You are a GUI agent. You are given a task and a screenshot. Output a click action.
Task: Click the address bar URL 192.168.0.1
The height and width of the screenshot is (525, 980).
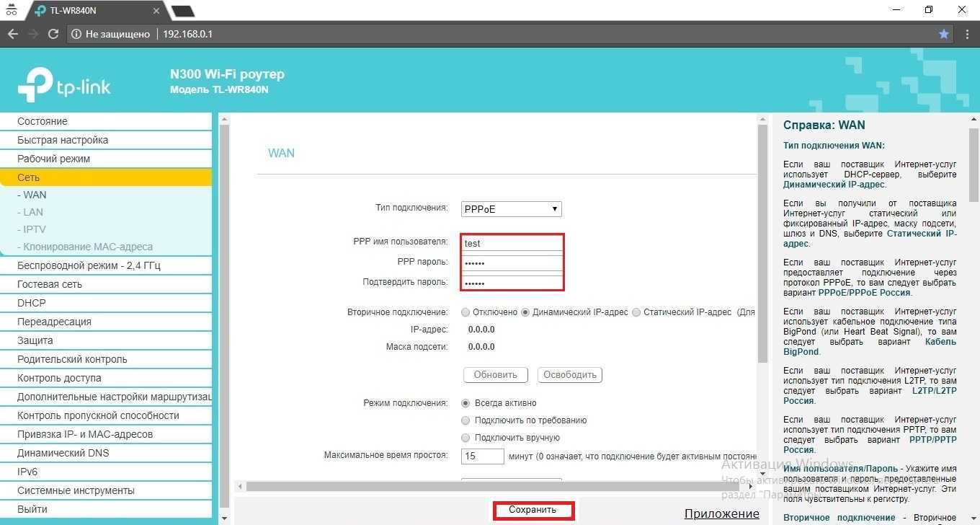coord(187,34)
